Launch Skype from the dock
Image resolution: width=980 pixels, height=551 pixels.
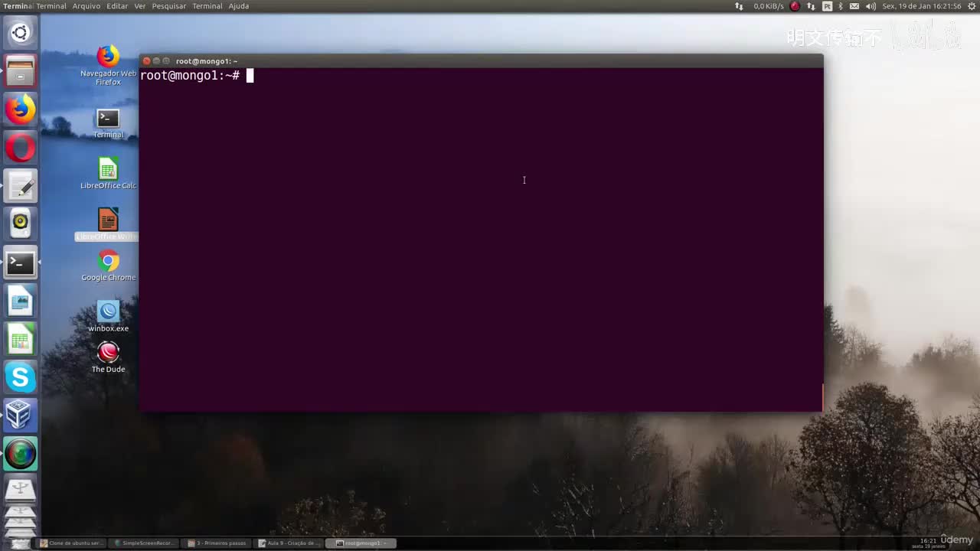tap(20, 377)
